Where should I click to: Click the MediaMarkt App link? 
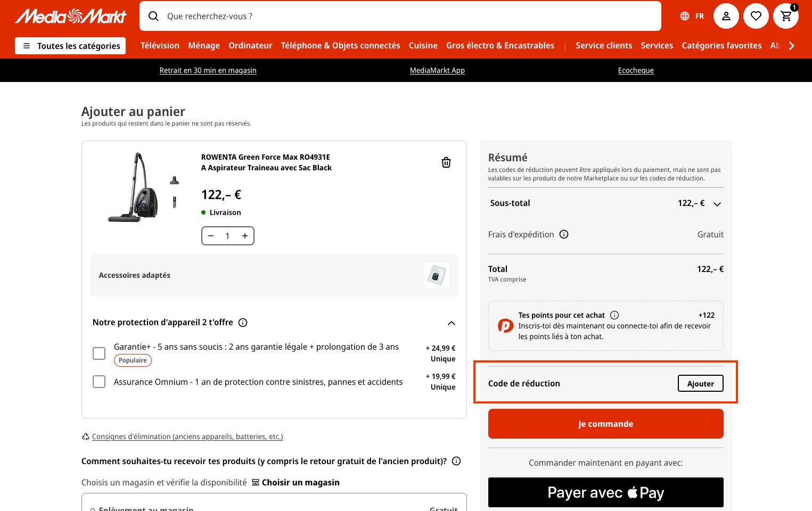coord(437,70)
